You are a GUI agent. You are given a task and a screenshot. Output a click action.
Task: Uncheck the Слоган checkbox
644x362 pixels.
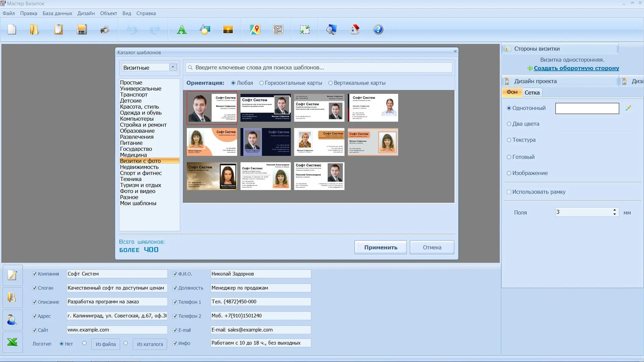click(x=34, y=288)
